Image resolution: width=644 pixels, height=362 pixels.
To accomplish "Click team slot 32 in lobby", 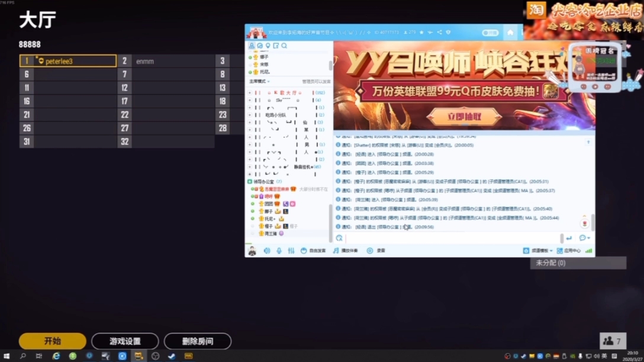I will tap(166, 141).
